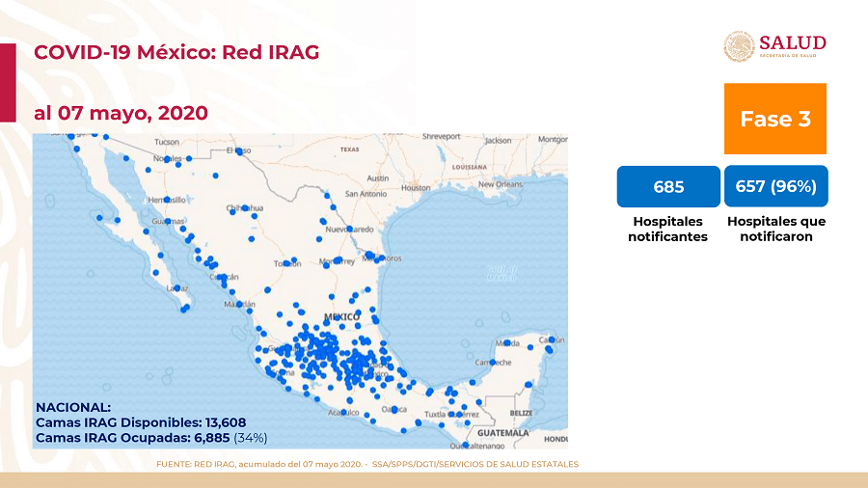Click the COVID-19 México: Red IRAG title

click(176, 51)
